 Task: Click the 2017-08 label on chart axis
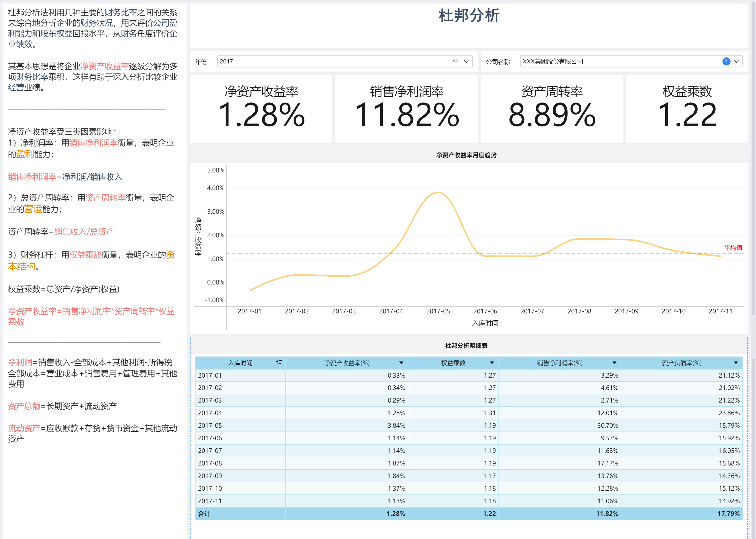point(579,311)
